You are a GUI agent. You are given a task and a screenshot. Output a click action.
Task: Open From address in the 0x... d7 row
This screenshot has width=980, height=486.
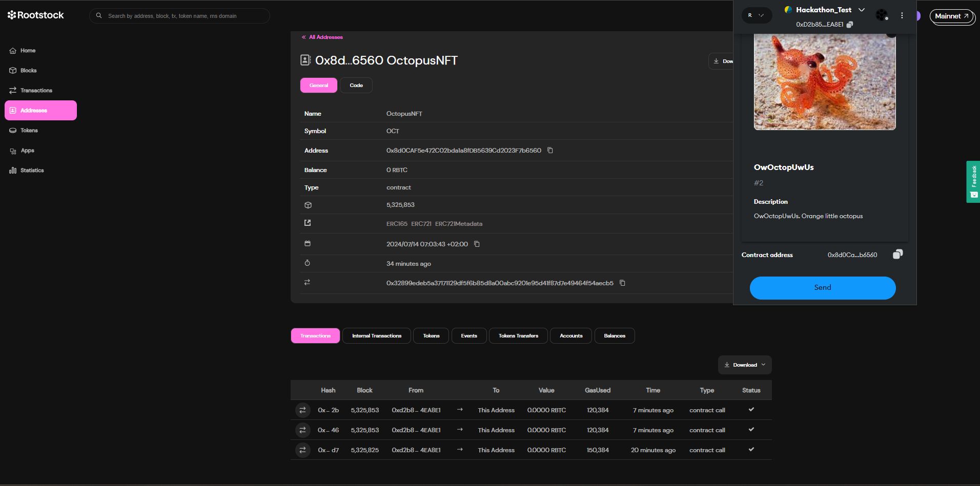pyautogui.click(x=416, y=450)
